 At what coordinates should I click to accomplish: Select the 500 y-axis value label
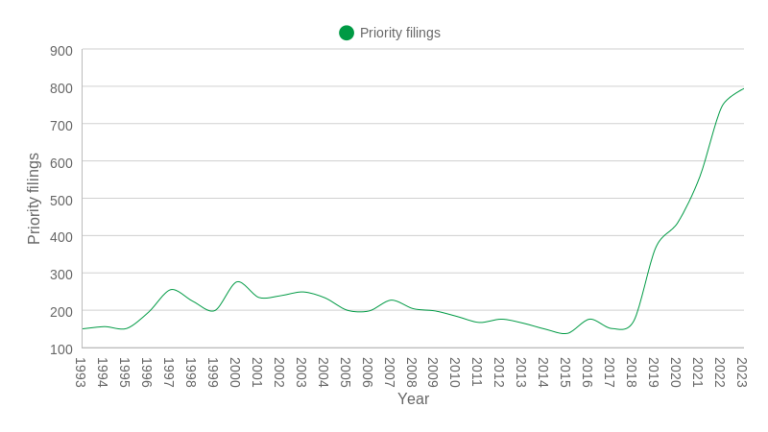pyautogui.click(x=61, y=200)
